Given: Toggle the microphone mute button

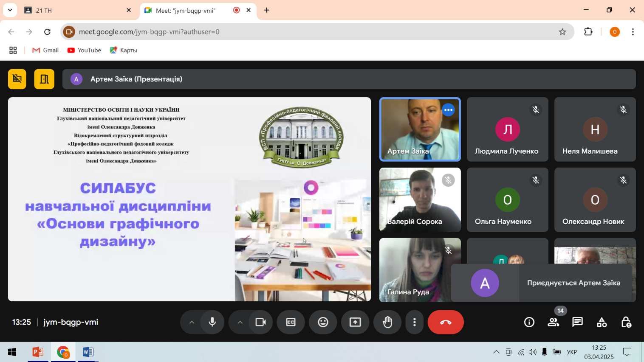Looking at the screenshot, I should coord(212,322).
